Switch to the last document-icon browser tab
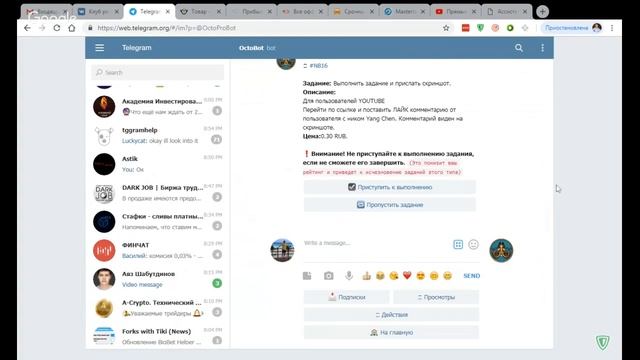The height and width of the screenshot is (360, 640). [x=507, y=12]
